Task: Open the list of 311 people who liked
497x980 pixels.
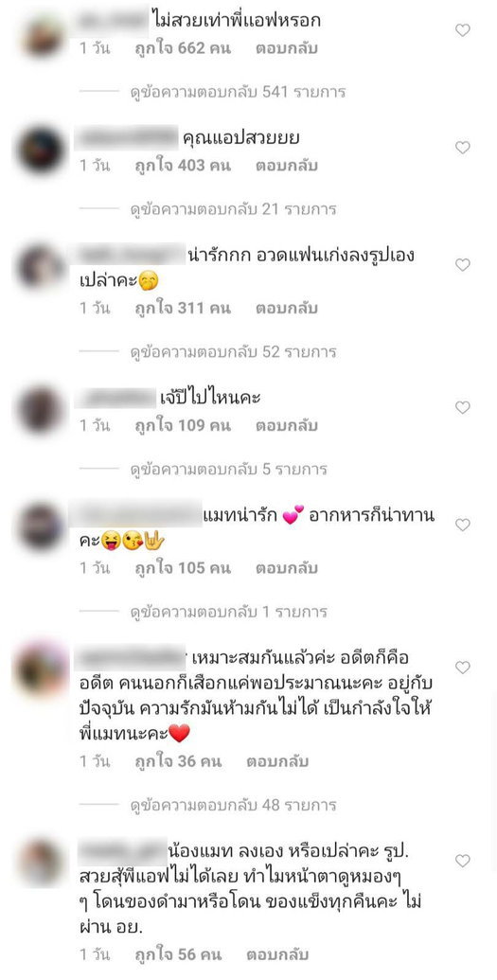Action: pyautogui.click(x=183, y=309)
